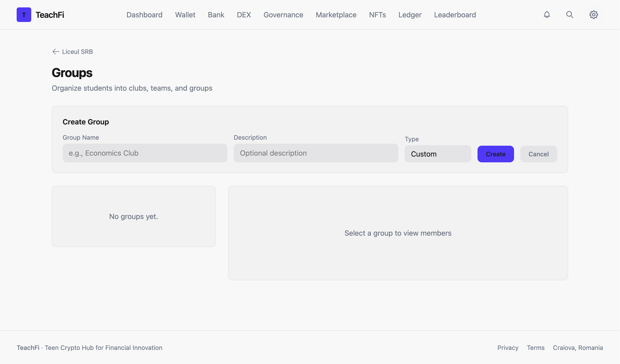
Task: Focus the Group Name input field
Action: (145, 153)
